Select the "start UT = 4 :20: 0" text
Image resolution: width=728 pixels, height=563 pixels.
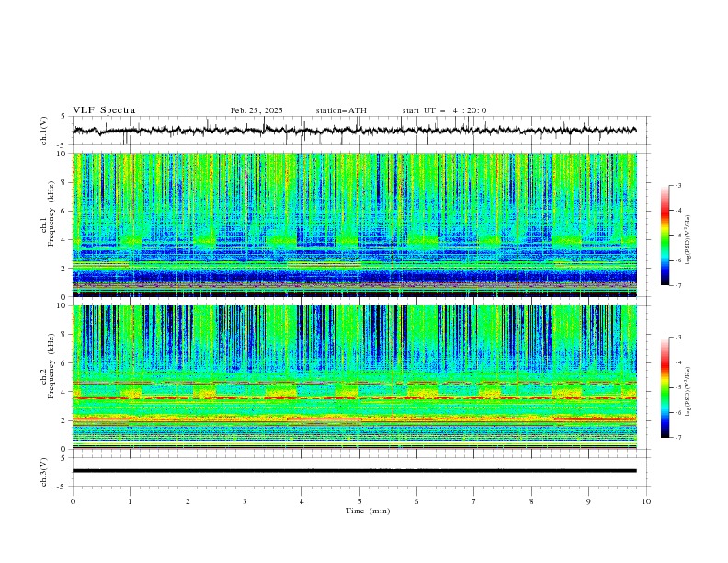pos(444,110)
